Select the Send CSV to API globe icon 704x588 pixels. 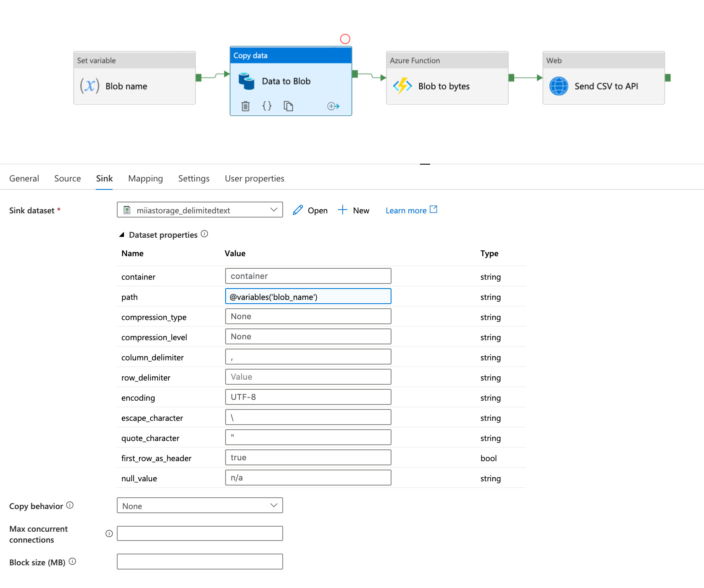(x=559, y=86)
